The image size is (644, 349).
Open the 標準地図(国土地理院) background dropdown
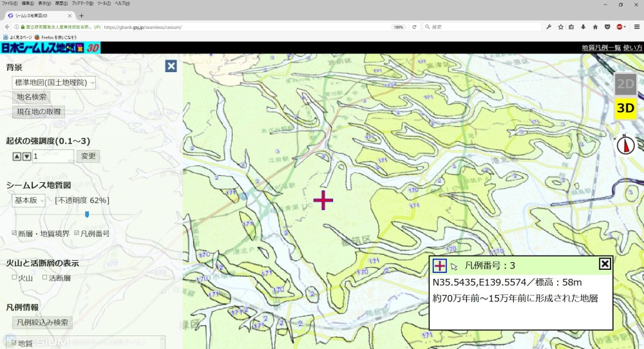click(54, 82)
